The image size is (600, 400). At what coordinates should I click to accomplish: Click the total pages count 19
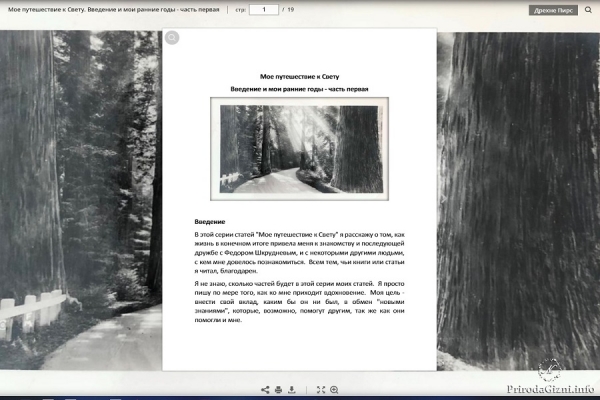[x=291, y=10]
